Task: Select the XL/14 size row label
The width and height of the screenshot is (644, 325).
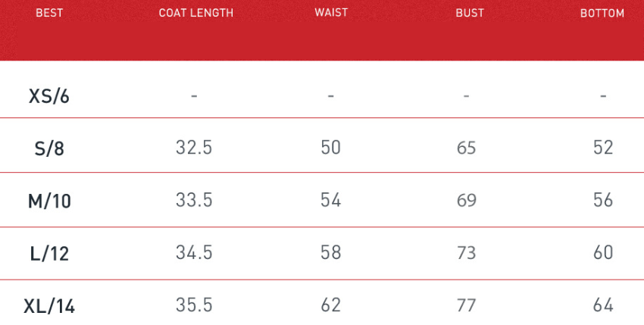Action: 49,306
